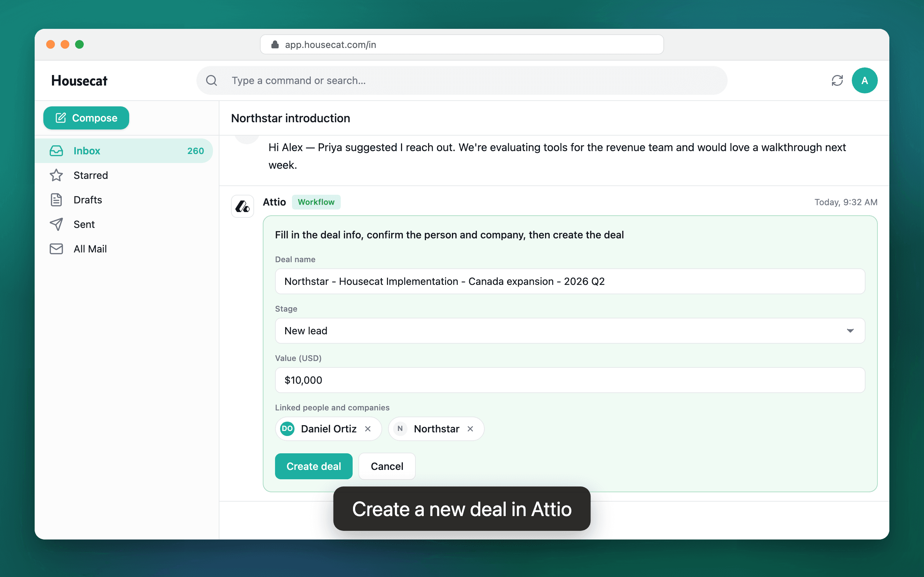Focus the Value (USD) field
Screen dimensions: 924x577
(x=570, y=380)
